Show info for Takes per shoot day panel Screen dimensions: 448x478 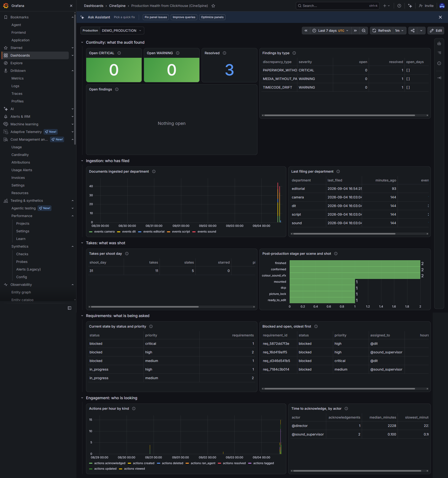(127, 254)
